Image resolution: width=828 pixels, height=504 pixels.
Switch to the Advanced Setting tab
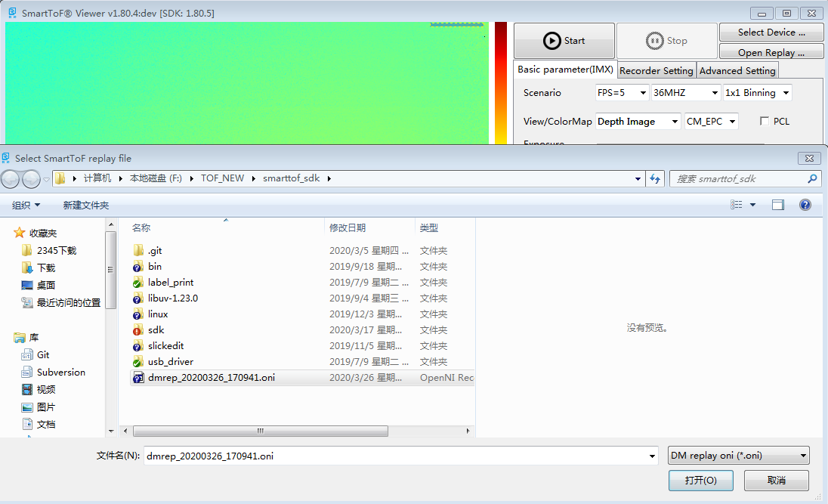click(x=737, y=70)
